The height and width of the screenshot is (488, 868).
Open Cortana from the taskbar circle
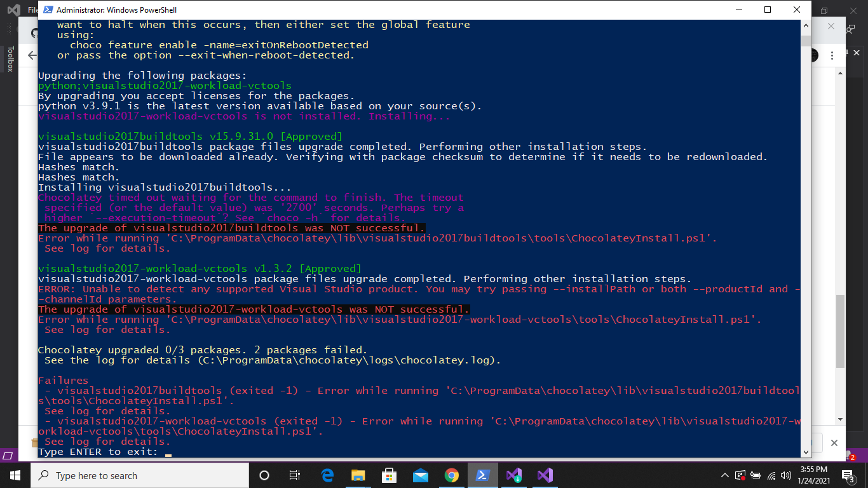(x=264, y=475)
